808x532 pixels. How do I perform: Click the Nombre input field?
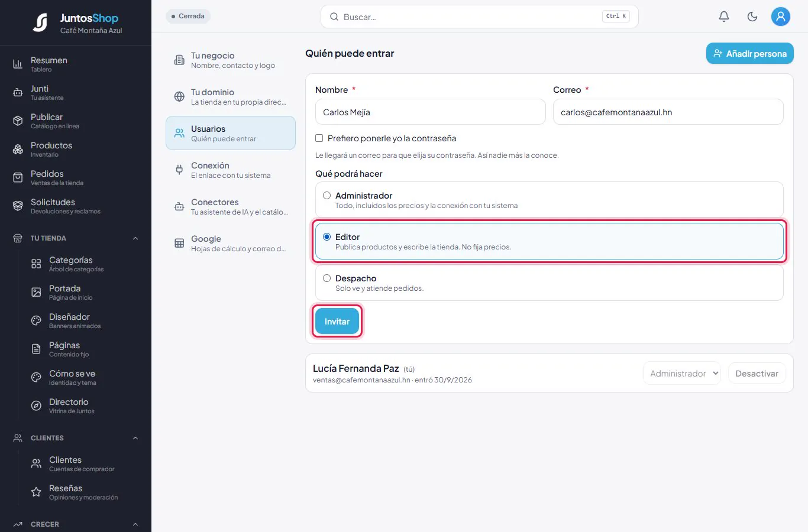click(431, 112)
